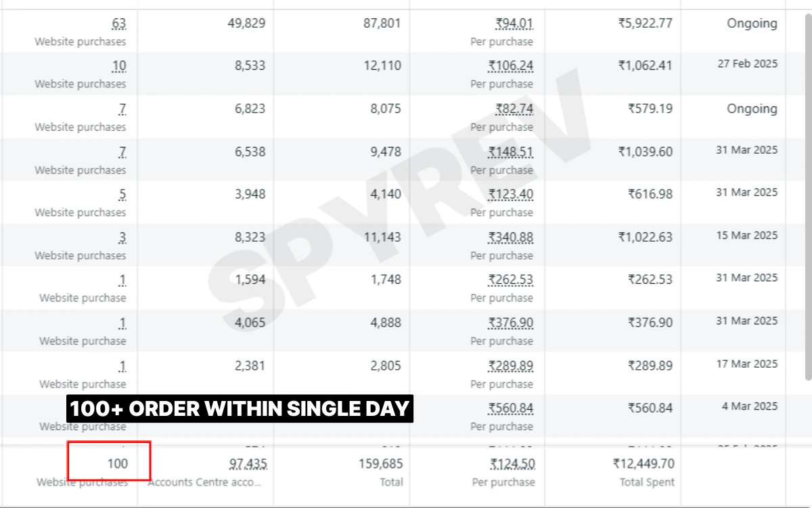
Task: Click the 4 Mar 2025 end date
Action: tap(750, 407)
